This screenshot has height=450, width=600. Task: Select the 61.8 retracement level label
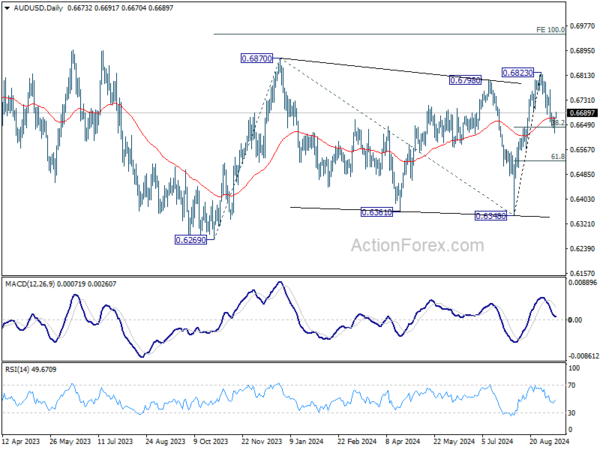click(x=558, y=157)
